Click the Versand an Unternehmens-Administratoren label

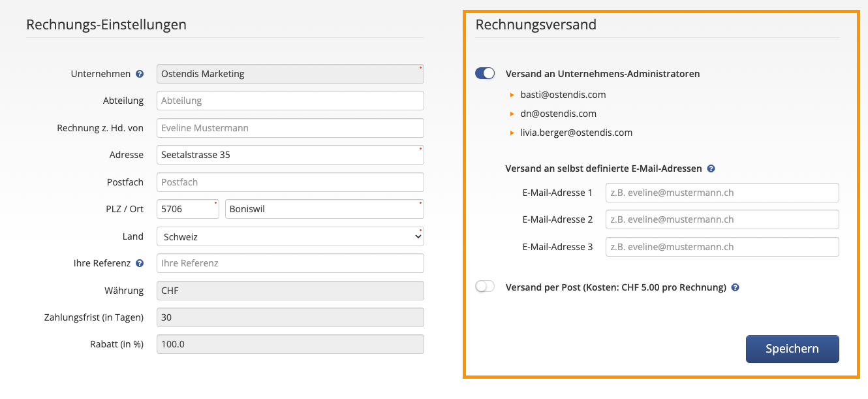(603, 74)
